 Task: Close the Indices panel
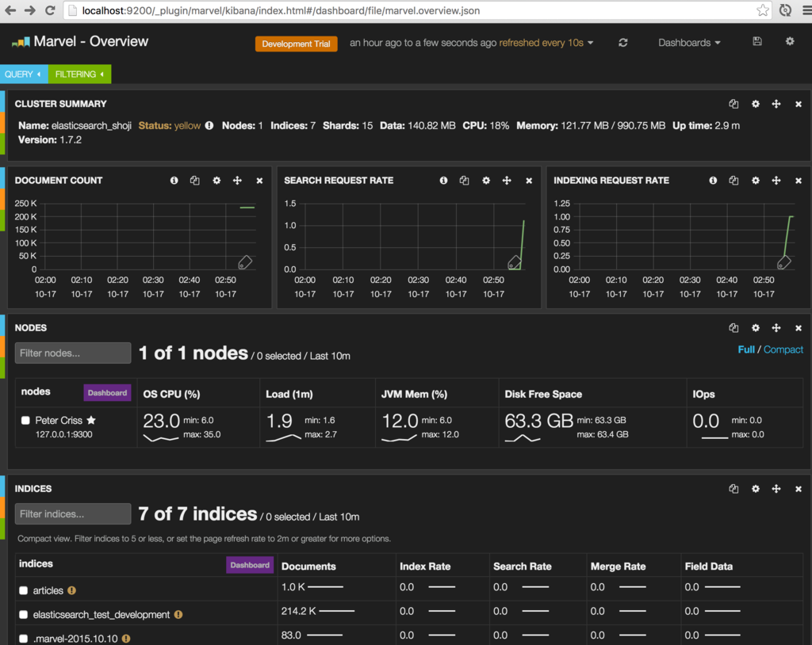coord(799,489)
